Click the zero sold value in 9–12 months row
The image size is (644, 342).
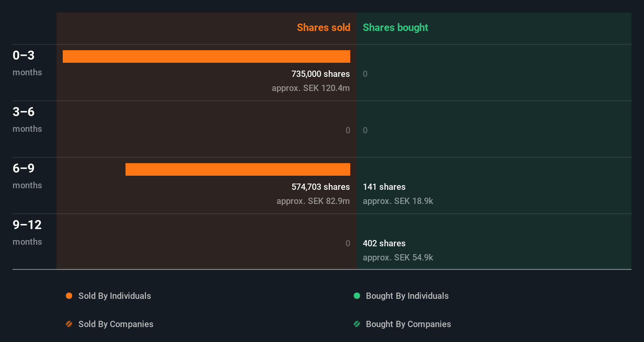tap(348, 243)
